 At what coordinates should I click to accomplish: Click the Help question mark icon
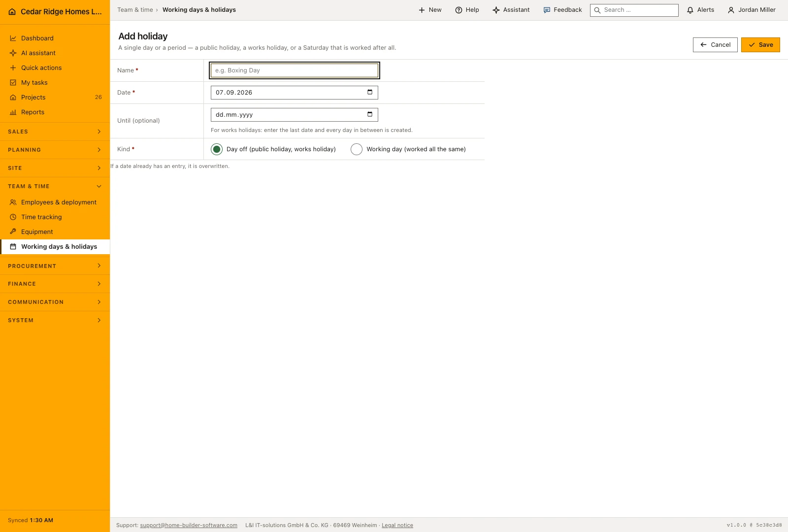point(459,10)
